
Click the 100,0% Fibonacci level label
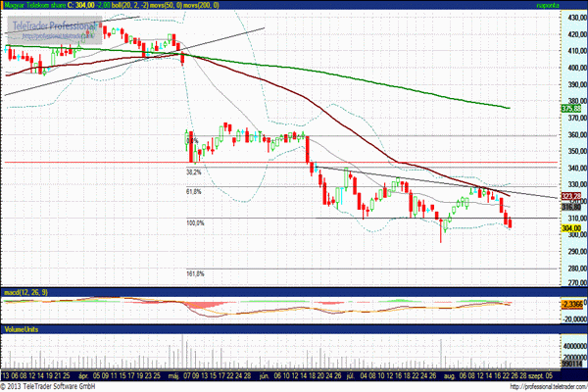pos(195,223)
